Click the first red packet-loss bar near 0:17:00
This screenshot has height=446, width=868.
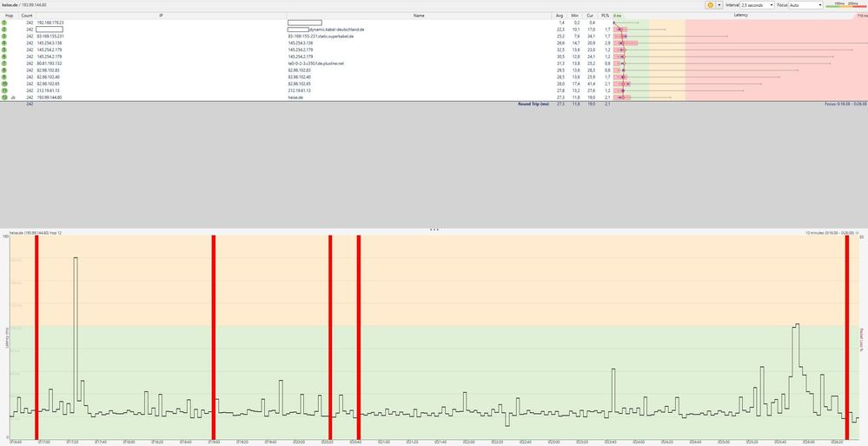point(36,336)
